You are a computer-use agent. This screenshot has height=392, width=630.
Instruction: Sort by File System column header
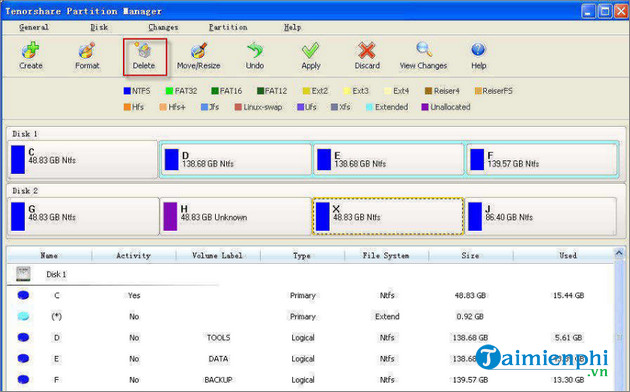(x=386, y=255)
